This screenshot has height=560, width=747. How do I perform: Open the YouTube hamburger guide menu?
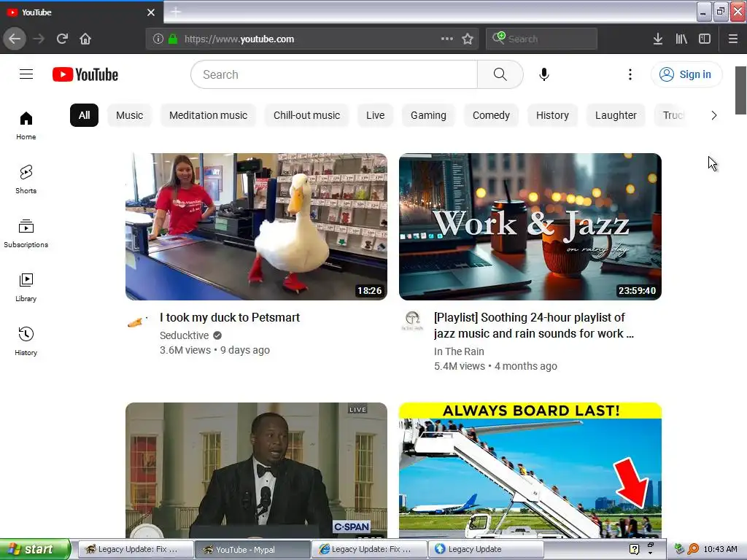coord(26,74)
